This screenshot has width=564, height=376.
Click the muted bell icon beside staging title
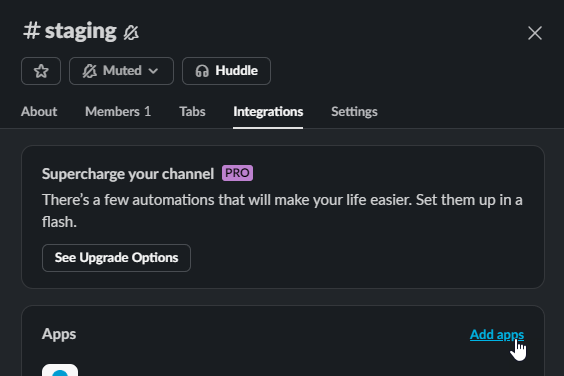(131, 33)
